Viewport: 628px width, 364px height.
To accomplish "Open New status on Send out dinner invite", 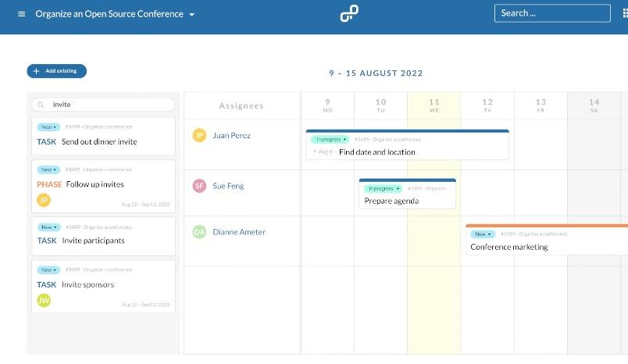I will coord(49,127).
